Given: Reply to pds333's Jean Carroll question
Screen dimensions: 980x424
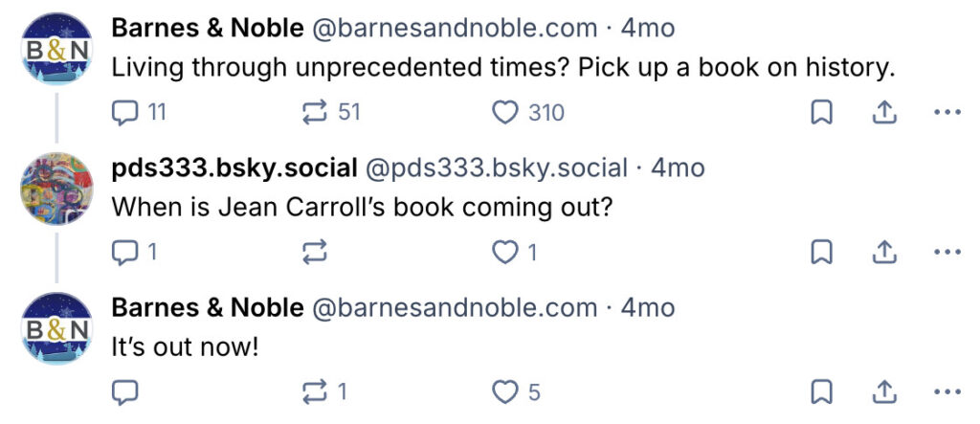Looking at the screenshot, I should click(125, 253).
